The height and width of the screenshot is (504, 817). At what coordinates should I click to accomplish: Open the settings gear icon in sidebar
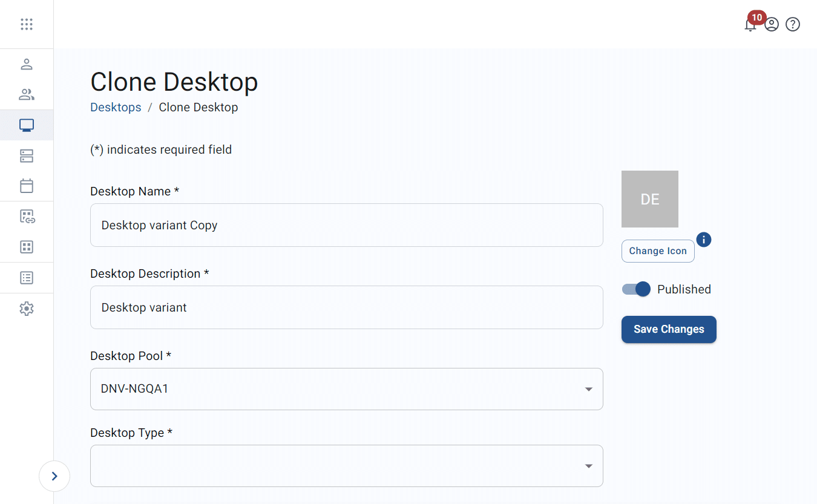click(27, 309)
